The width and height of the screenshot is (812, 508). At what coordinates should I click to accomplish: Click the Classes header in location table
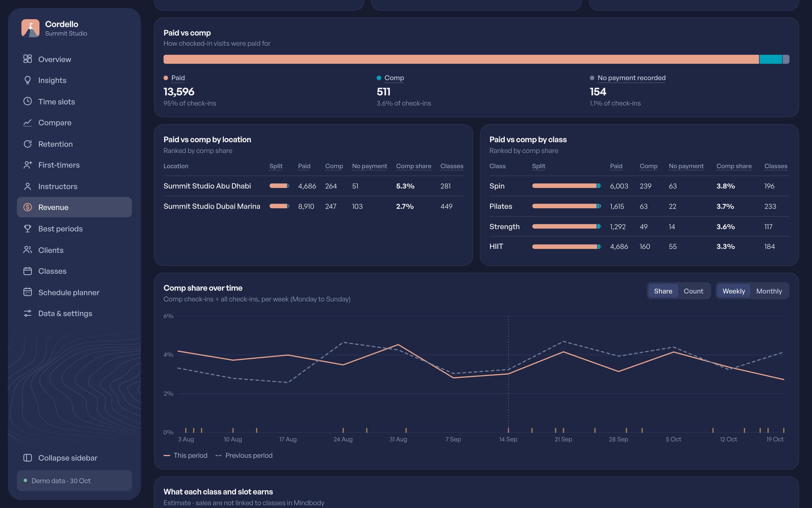pyautogui.click(x=452, y=166)
